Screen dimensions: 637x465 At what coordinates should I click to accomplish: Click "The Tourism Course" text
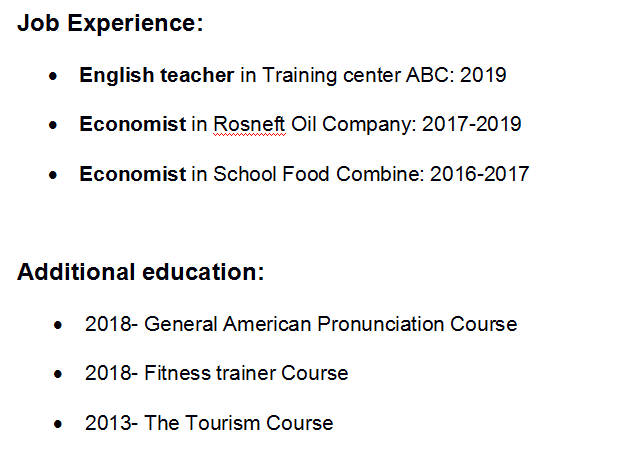(x=238, y=422)
